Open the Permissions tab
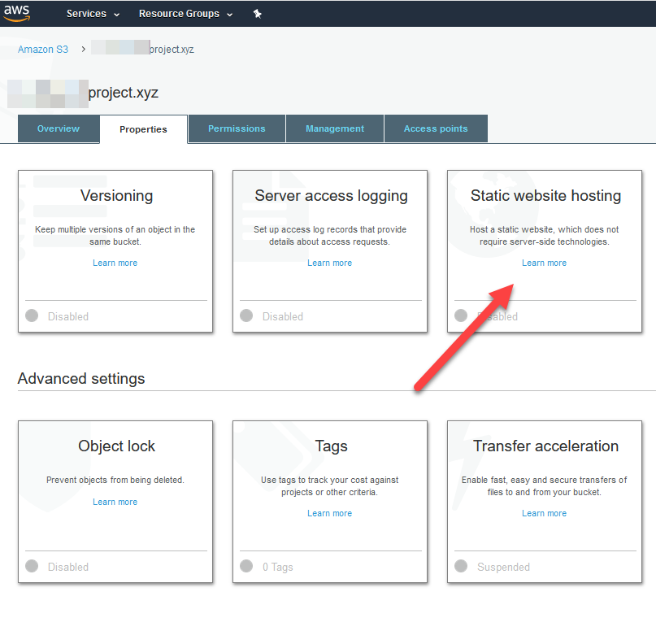 [237, 128]
